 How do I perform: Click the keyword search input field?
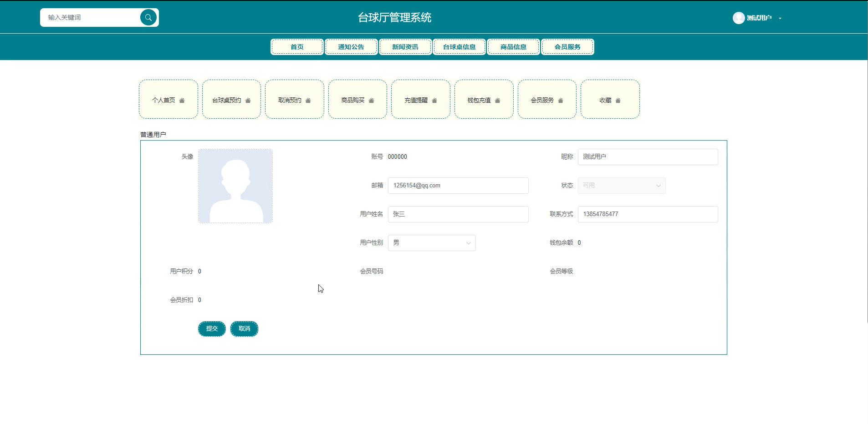[91, 18]
